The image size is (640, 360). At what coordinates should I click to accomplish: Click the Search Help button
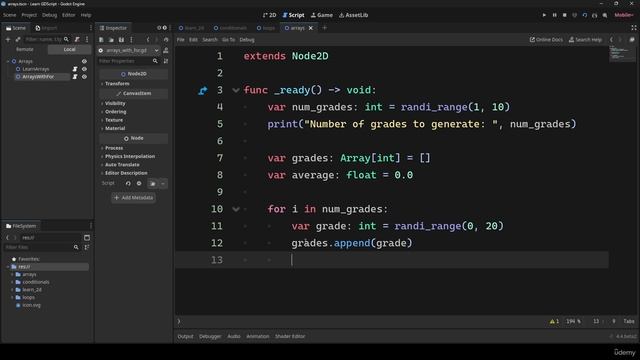tap(585, 40)
